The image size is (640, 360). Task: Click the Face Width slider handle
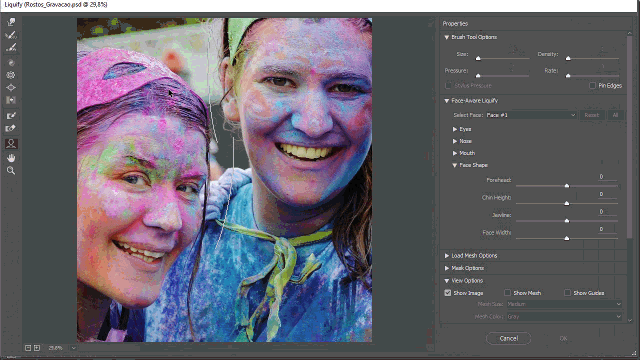567,238
